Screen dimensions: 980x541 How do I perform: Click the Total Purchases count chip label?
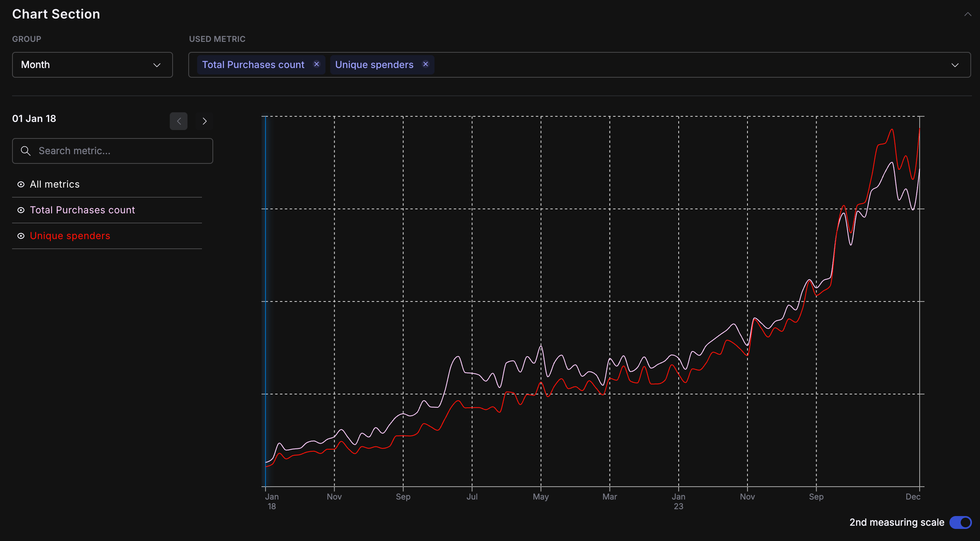(x=253, y=65)
